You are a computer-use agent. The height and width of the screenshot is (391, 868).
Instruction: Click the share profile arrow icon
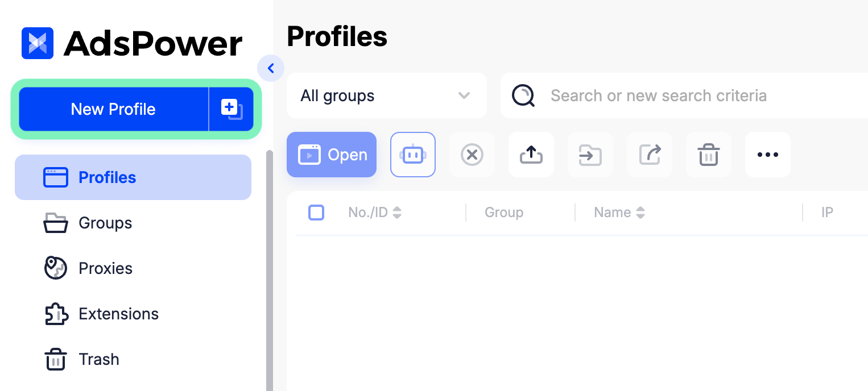tap(650, 155)
